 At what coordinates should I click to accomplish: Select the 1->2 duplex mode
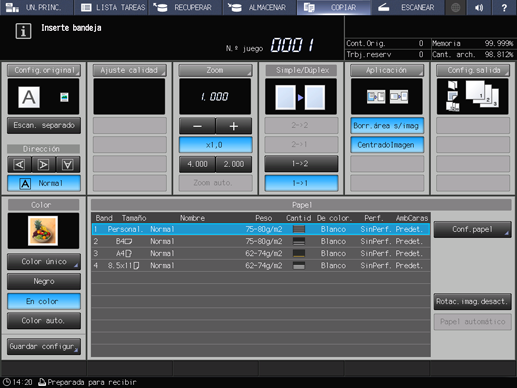(301, 164)
